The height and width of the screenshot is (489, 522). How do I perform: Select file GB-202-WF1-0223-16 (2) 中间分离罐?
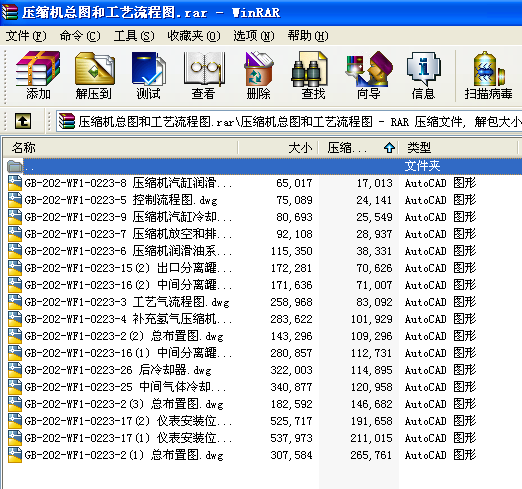128,285
